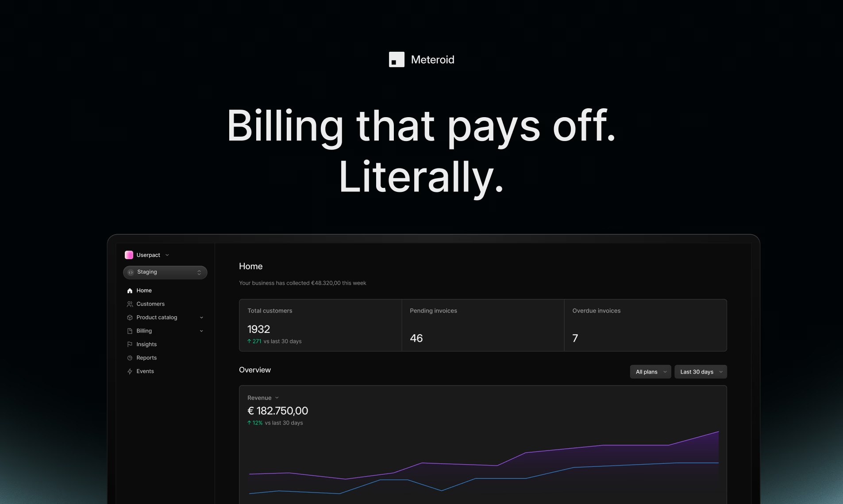Click the collected €48.320,00 this week subtitle

pos(303,283)
